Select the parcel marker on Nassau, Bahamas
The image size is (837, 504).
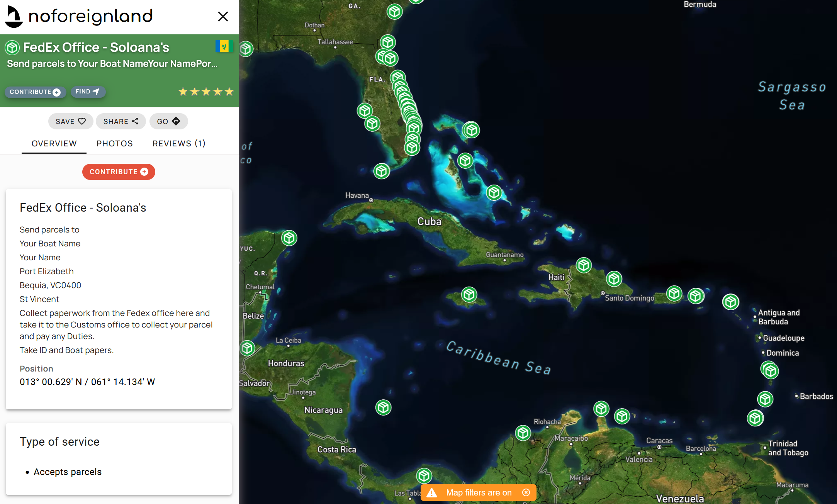pyautogui.click(x=465, y=160)
